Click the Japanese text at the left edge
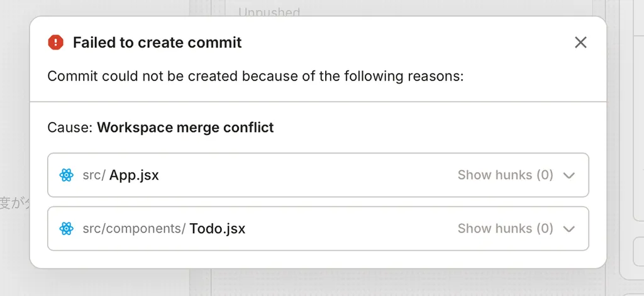This screenshot has height=296, width=644. 14,203
